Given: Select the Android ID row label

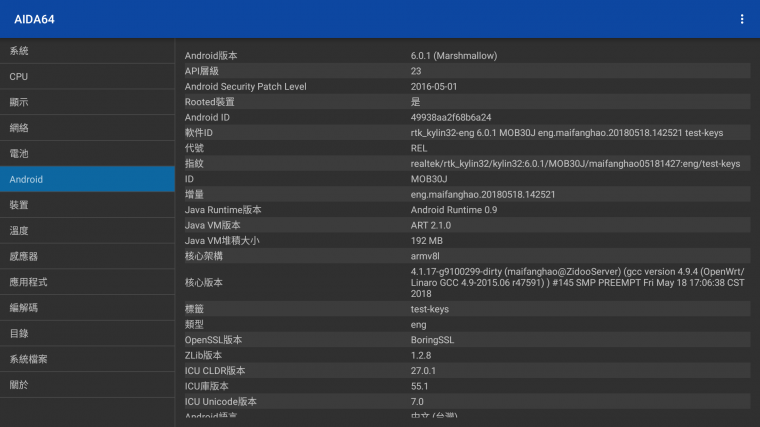Looking at the screenshot, I should click(x=207, y=117).
